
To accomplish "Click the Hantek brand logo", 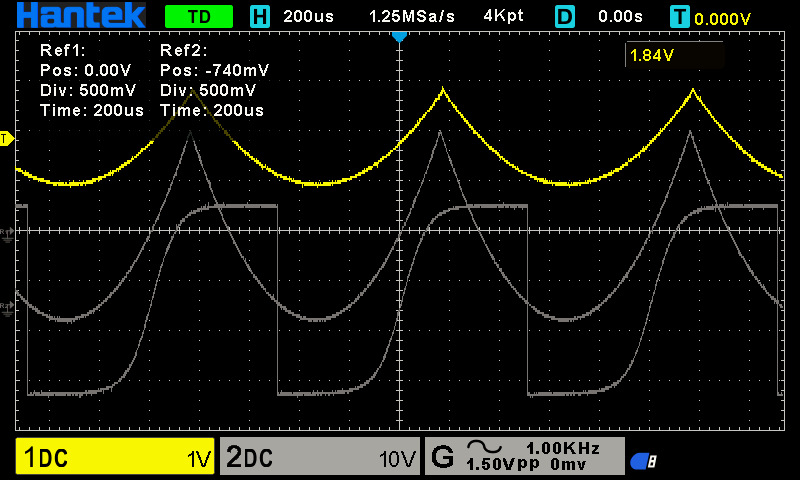I will [81, 15].
